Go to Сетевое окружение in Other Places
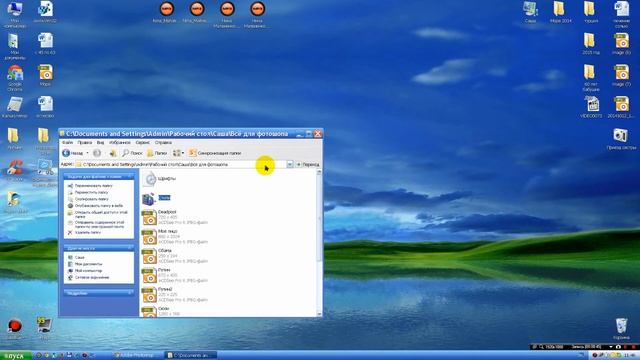 [91, 277]
